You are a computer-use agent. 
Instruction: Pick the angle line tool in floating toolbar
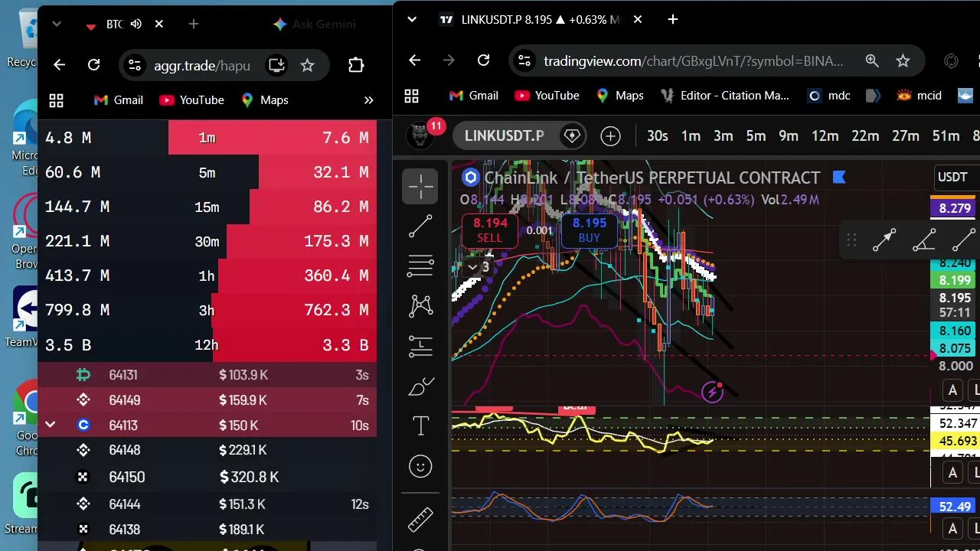924,240
